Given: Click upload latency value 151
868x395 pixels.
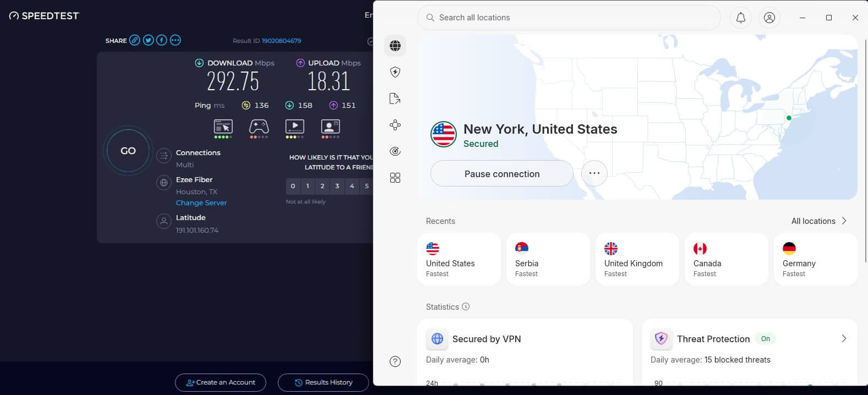Looking at the screenshot, I should 348,105.
